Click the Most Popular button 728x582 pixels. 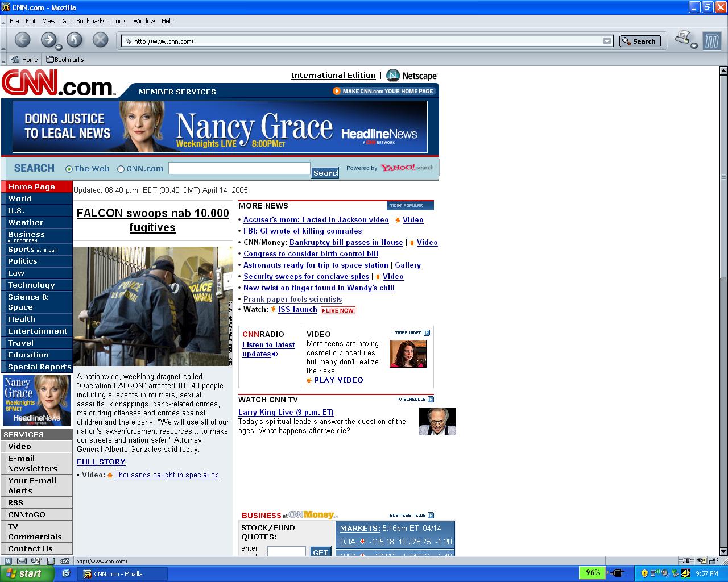pyautogui.click(x=410, y=205)
